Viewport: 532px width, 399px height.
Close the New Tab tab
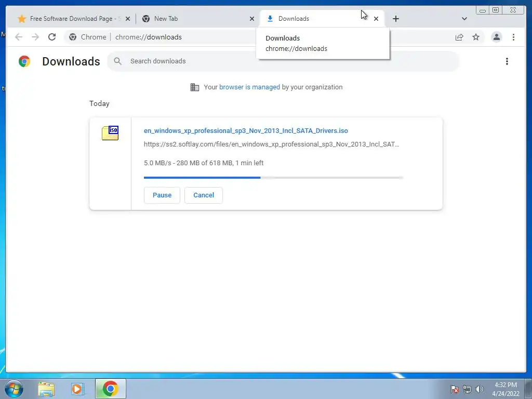[x=252, y=19]
